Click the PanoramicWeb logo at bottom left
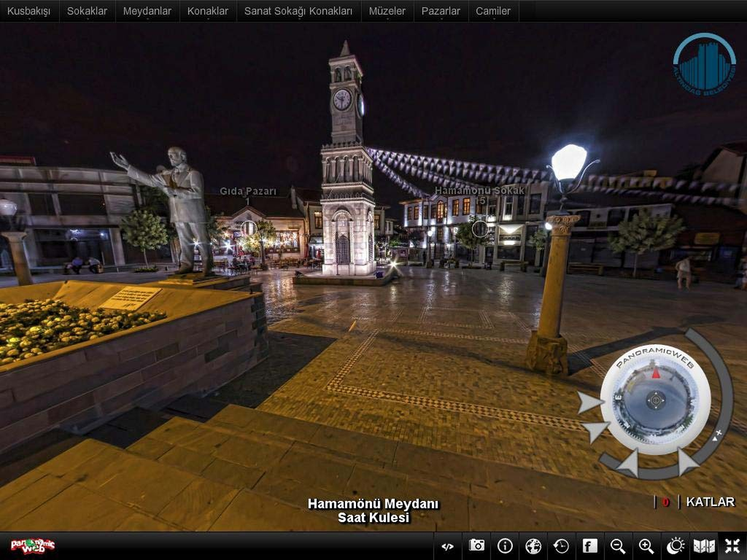 pyautogui.click(x=33, y=546)
